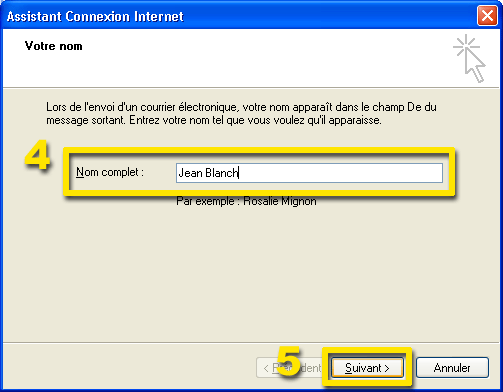The width and height of the screenshot is (503, 392).
Task: Go back using the greyed Précédent button
Action: tap(289, 368)
